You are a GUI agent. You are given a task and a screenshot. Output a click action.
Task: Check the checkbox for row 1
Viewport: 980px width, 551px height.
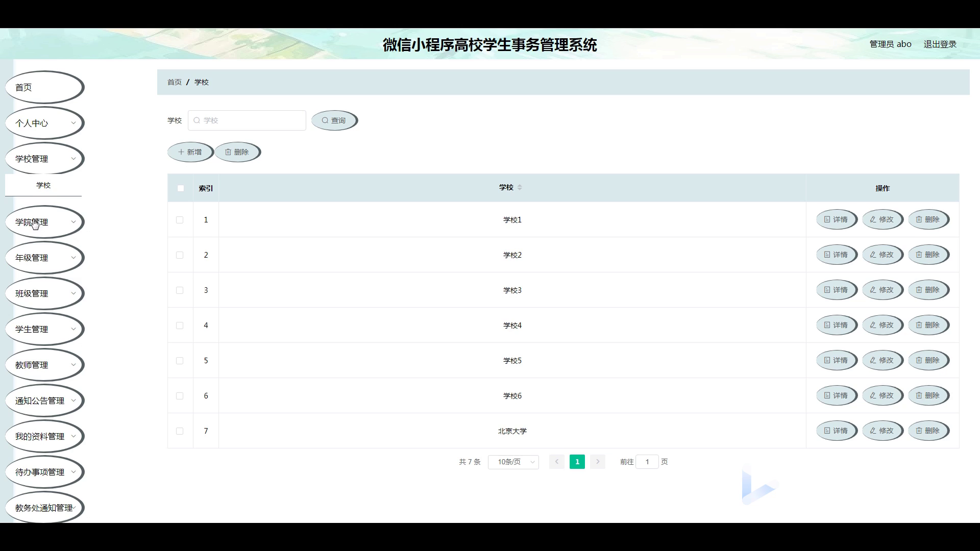[180, 220]
